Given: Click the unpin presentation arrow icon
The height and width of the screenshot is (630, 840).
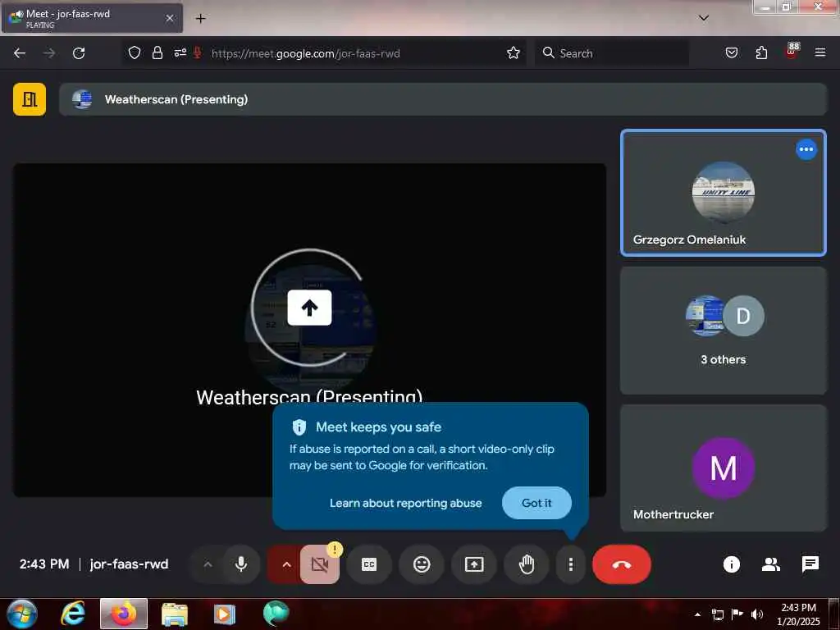Looking at the screenshot, I should point(309,308).
